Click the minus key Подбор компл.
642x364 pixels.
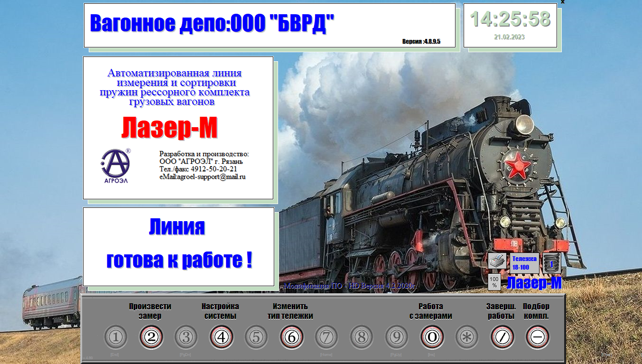tap(537, 337)
